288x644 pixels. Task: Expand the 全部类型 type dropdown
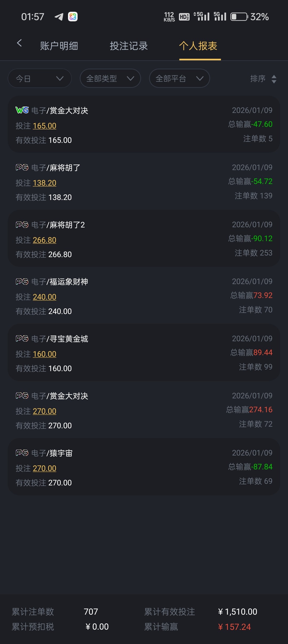[110, 78]
